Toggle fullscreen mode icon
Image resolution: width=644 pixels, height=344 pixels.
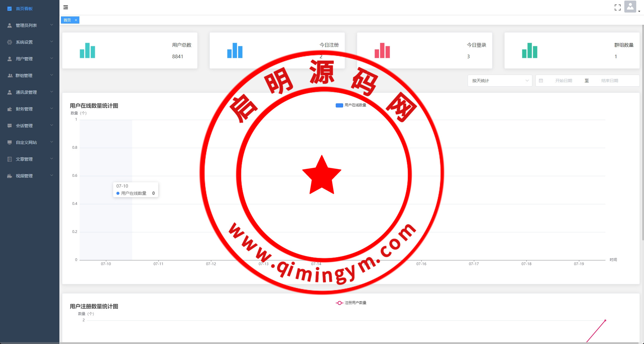(x=617, y=7)
